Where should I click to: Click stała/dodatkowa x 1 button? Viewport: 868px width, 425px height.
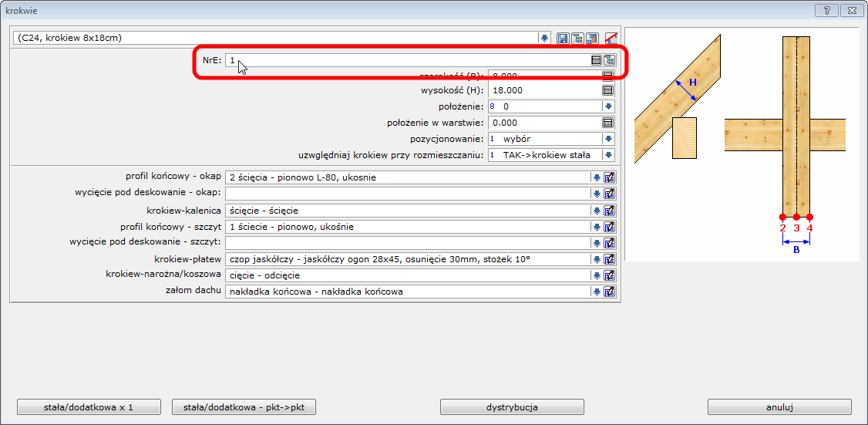coord(89,407)
